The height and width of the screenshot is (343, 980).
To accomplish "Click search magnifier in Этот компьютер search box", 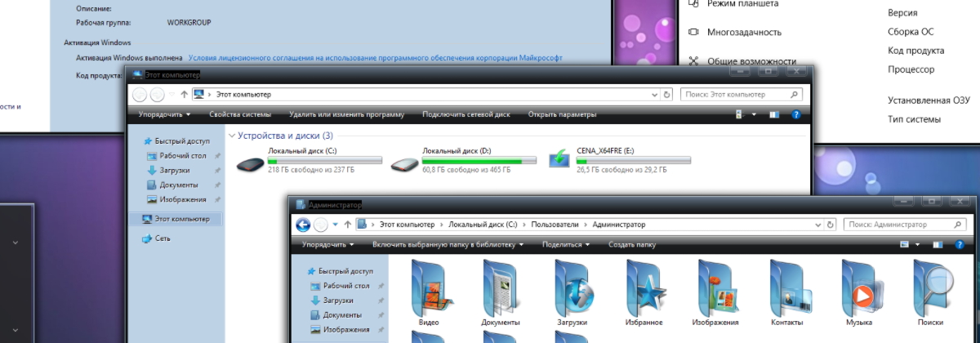I will pos(796,95).
